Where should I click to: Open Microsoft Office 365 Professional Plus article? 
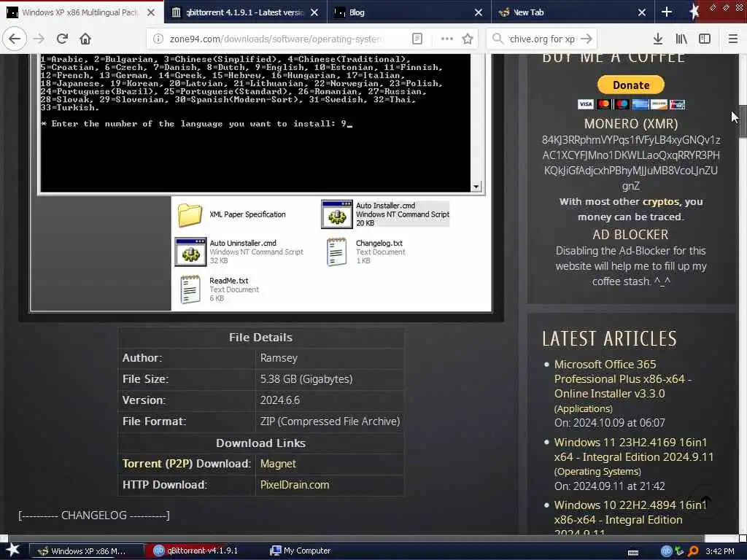pyautogui.click(x=623, y=378)
